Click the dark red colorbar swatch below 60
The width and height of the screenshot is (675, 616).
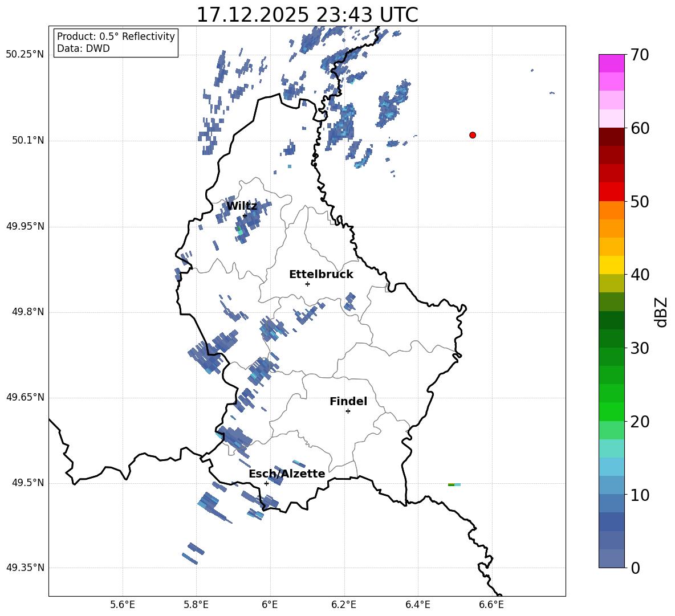611,137
